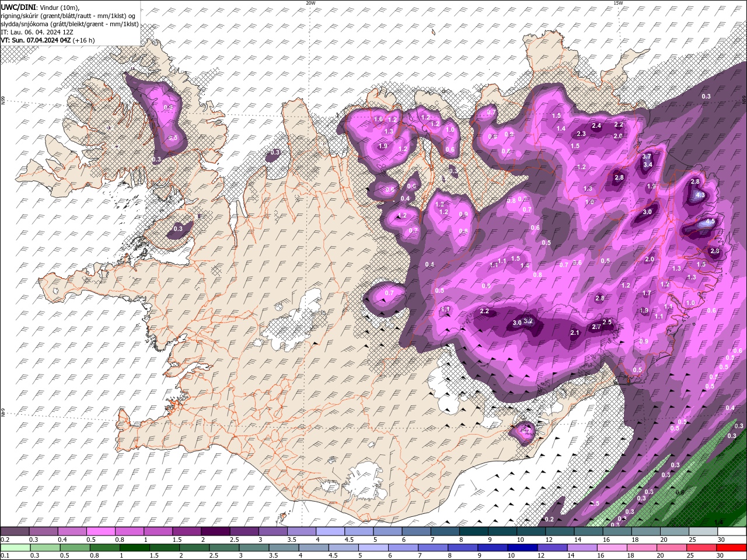747x560 pixels.
Task: Select the 2.1 value on the map
Action: point(574,333)
